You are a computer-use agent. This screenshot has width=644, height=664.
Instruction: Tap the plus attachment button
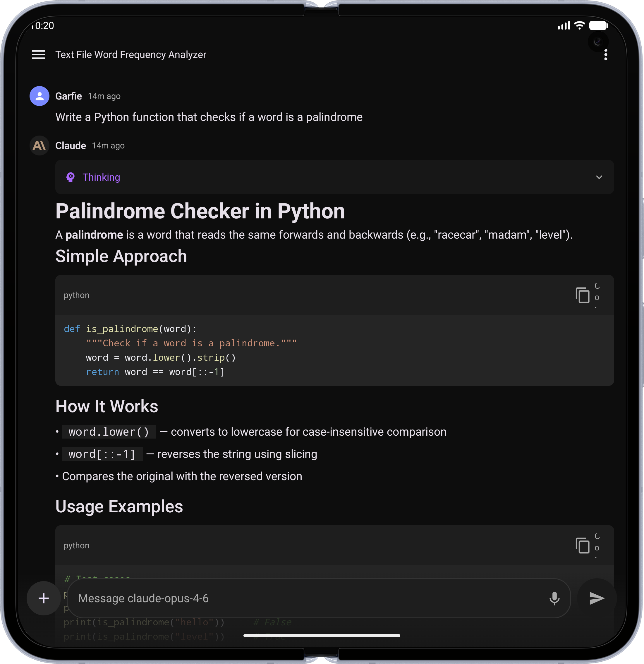(x=44, y=598)
